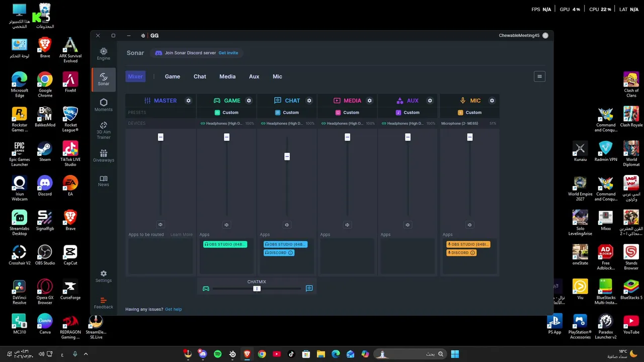Mute the MIC channel
Image resolution: width=644 pixels, height=362 pixels.
coord(469,225)
